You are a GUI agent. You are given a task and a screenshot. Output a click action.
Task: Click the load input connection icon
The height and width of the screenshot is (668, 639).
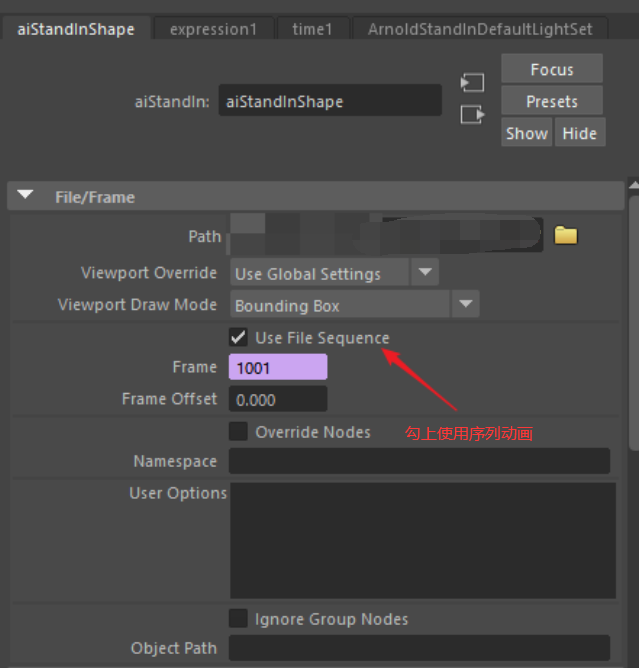coord(472,83)
